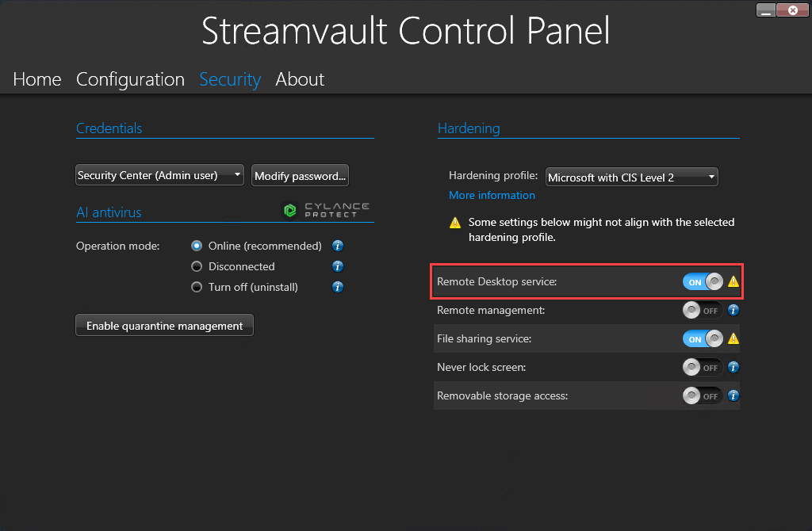The height and width of the screenshot is (531, 812).
Task: Turn off the Remote Desktop service toggle
Action: pyautogui.click(x=702, y=281)
